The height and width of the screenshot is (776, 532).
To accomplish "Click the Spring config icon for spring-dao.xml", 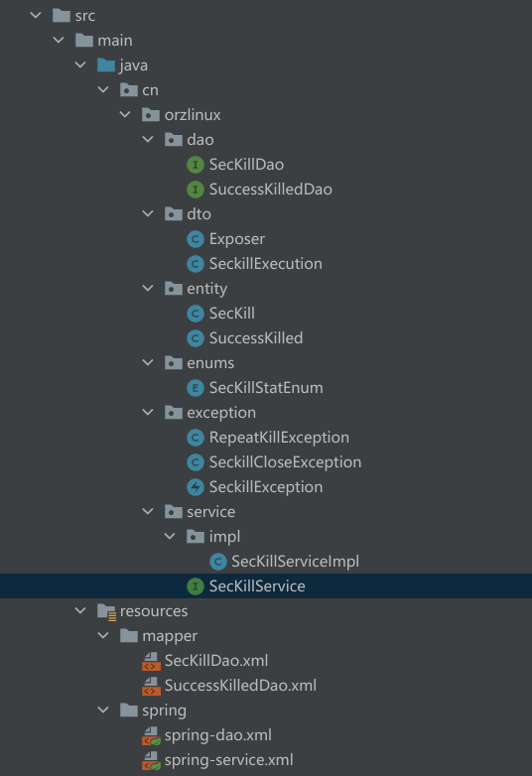I will (x=151, y=735).
